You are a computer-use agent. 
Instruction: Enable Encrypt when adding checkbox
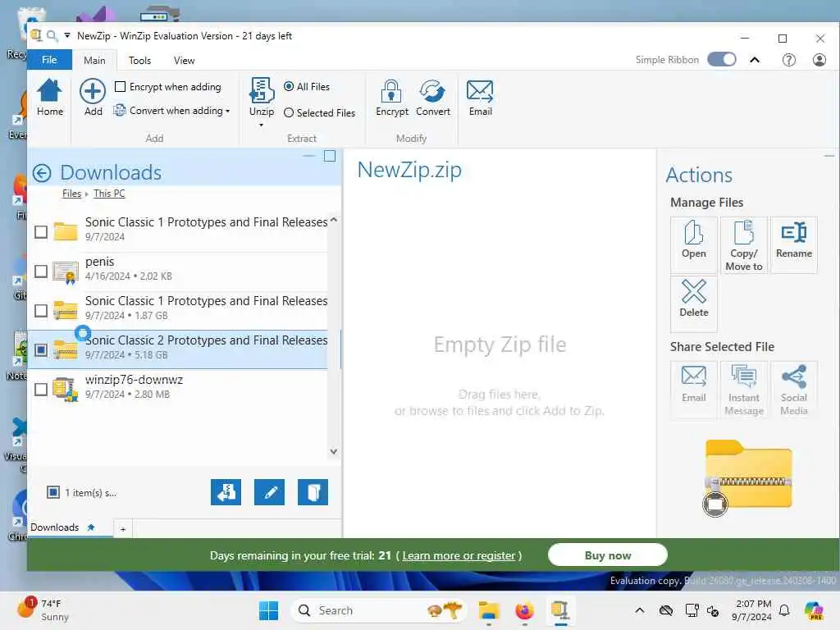click(121, 86)
